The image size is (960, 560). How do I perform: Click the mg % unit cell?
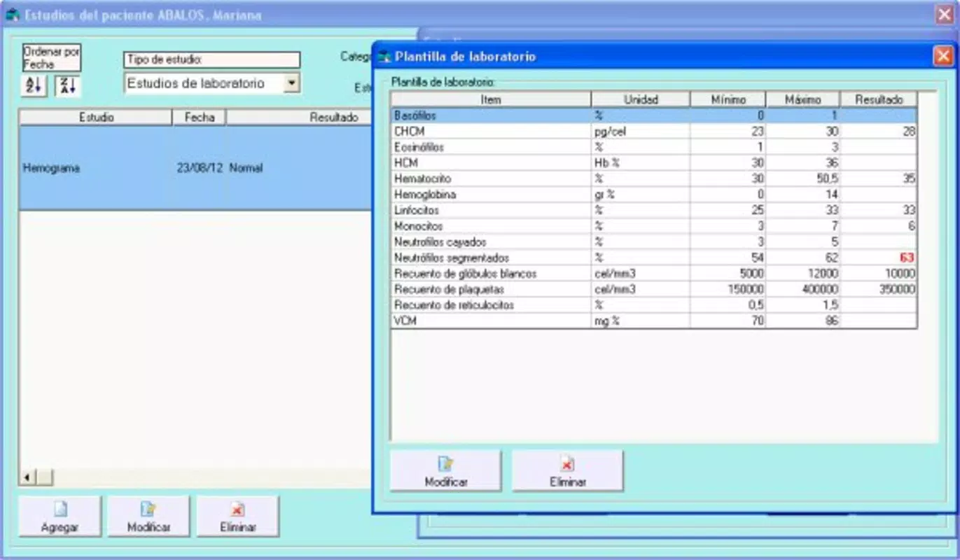tap(641, 321)
